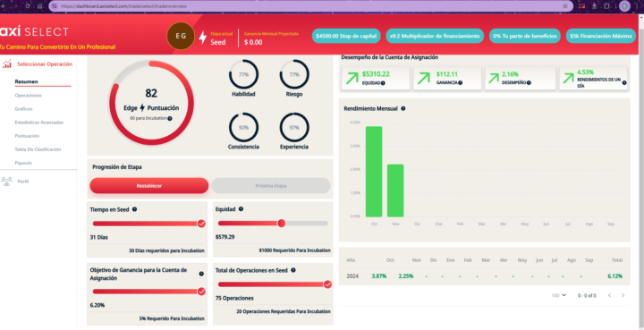This screenshot has width=644, height=330.
Task: Click the axi SELECT logo
Action: click(x=35, y=31)
